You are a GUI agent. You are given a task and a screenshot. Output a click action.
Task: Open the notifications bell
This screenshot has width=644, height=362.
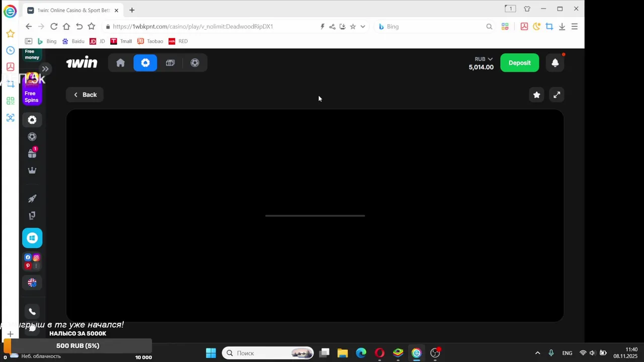555,63
